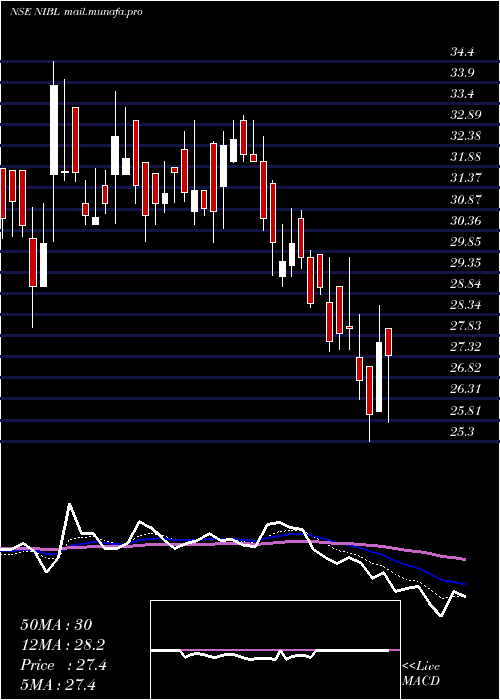Click the 26.82 price axis label
500x700 pixels.
coord(466,368)
